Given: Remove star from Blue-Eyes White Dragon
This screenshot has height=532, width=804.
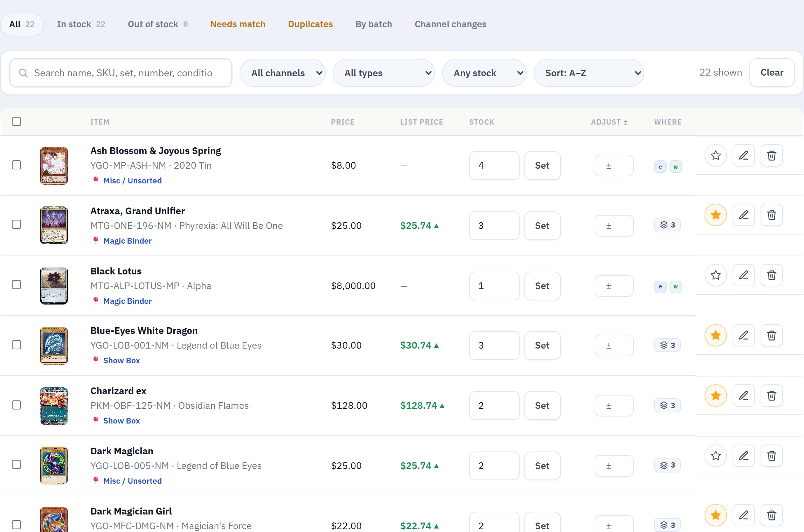Looking at the screenshot, I should [716, 335].
